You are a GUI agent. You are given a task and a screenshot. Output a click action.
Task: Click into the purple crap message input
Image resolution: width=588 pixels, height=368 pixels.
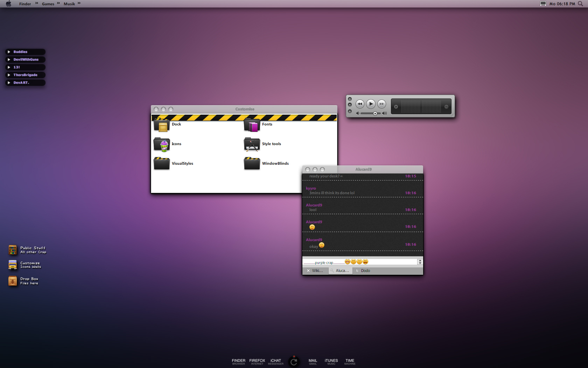[x=360, y=262]
